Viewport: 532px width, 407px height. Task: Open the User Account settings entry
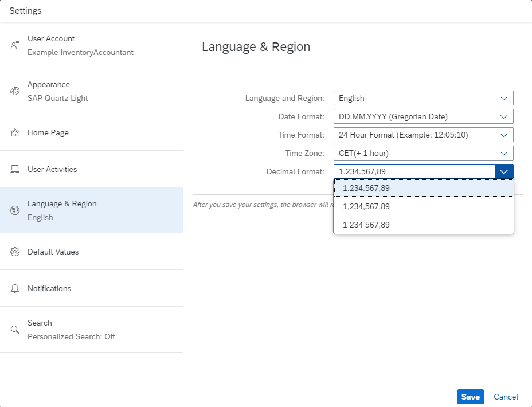(92, 45)
